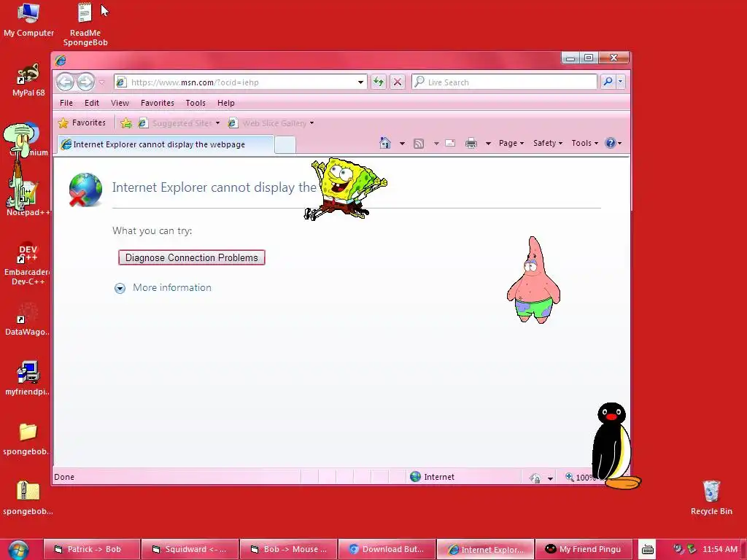The image size is (747, 560).
Task: Open the Safety command bar menu
Action: [547, 143]
